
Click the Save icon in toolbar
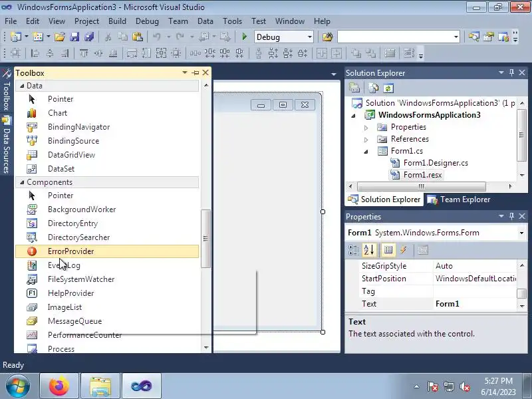74,37
